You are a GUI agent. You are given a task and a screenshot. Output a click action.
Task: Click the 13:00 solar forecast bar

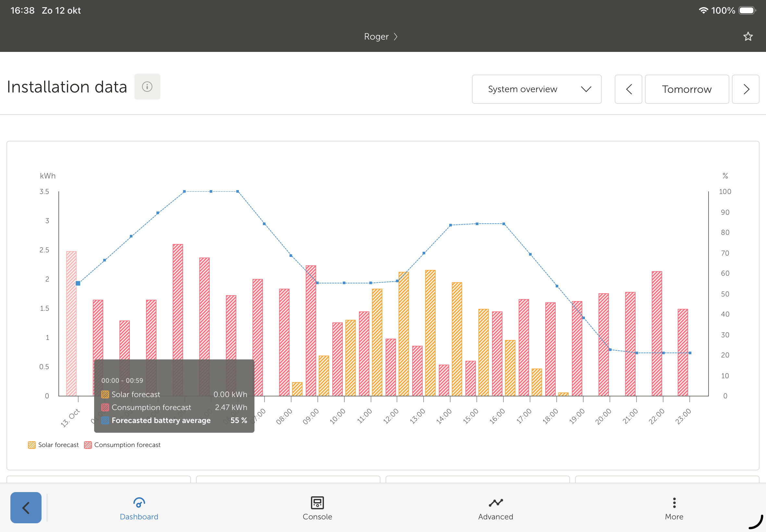coord(430,333)
